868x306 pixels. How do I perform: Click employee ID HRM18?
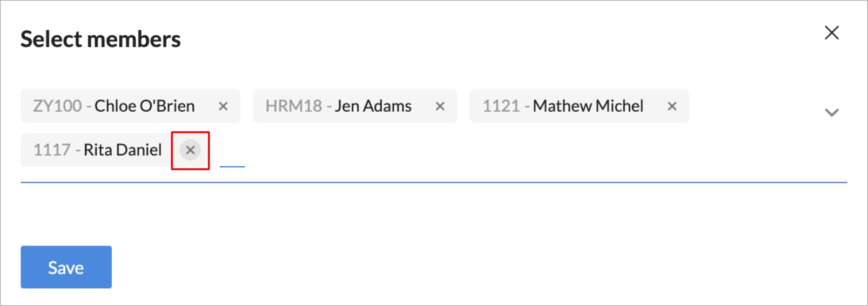coord(294,106)
